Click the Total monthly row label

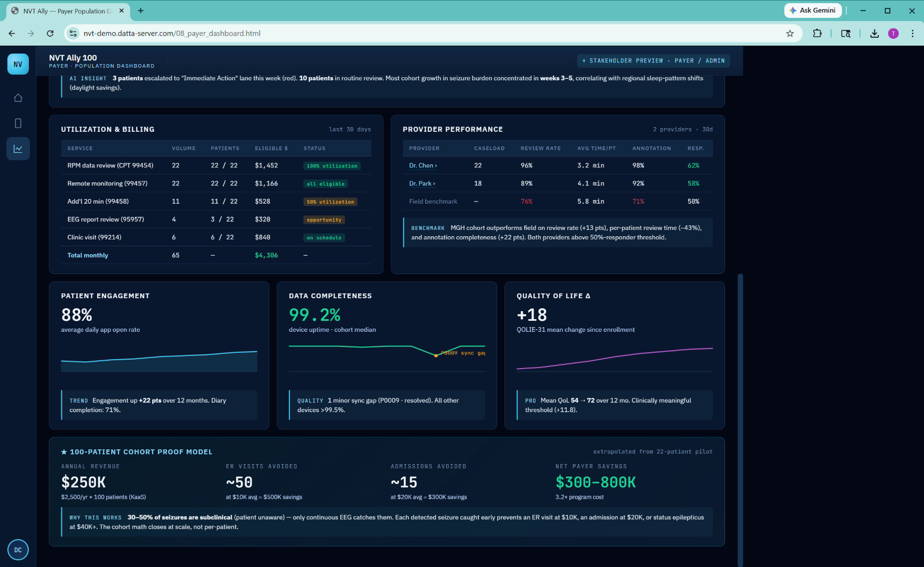click(88, 255)
